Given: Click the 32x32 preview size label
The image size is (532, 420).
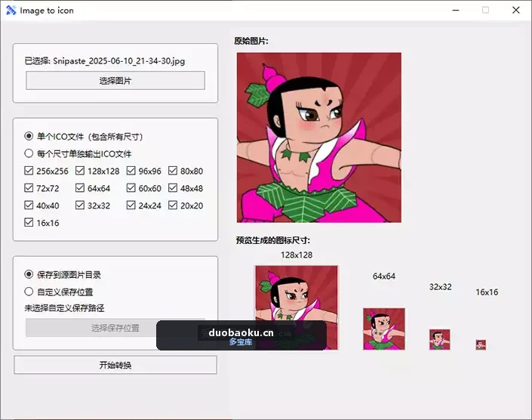Looking at the screenshot, I should [x=441, y=287].
